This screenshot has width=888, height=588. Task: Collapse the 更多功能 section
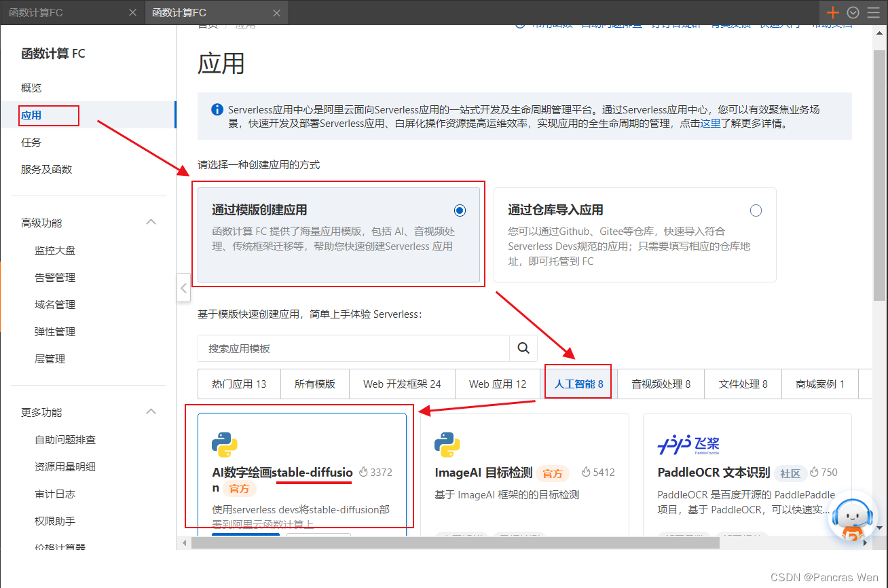pyautogui.click(x=151, y=412)
